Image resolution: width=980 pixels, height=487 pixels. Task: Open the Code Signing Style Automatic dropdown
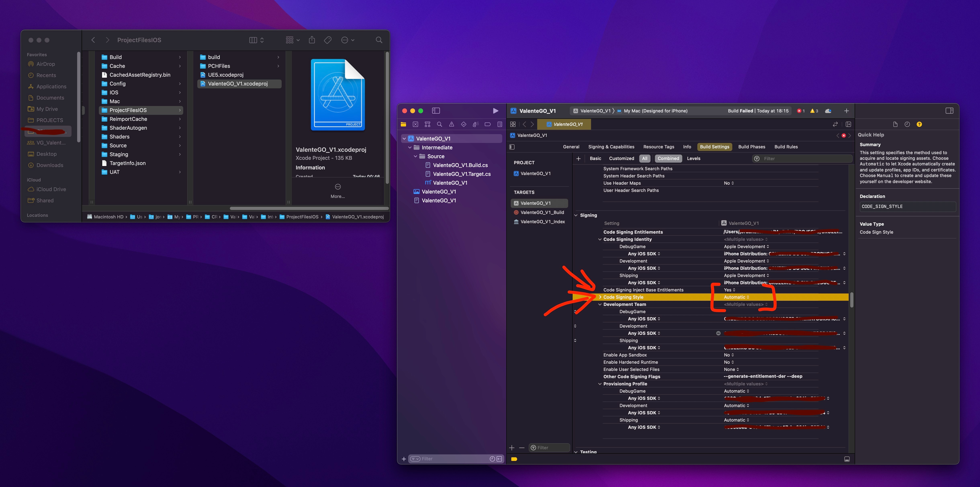point(736,297)
